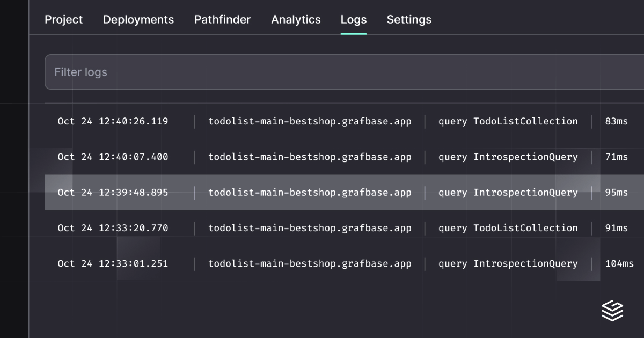Click the hostname in the 12:33:20.770 row
The width and height of the screenshot is (644, 338).
pyautogui.click(x=310, y=228)
